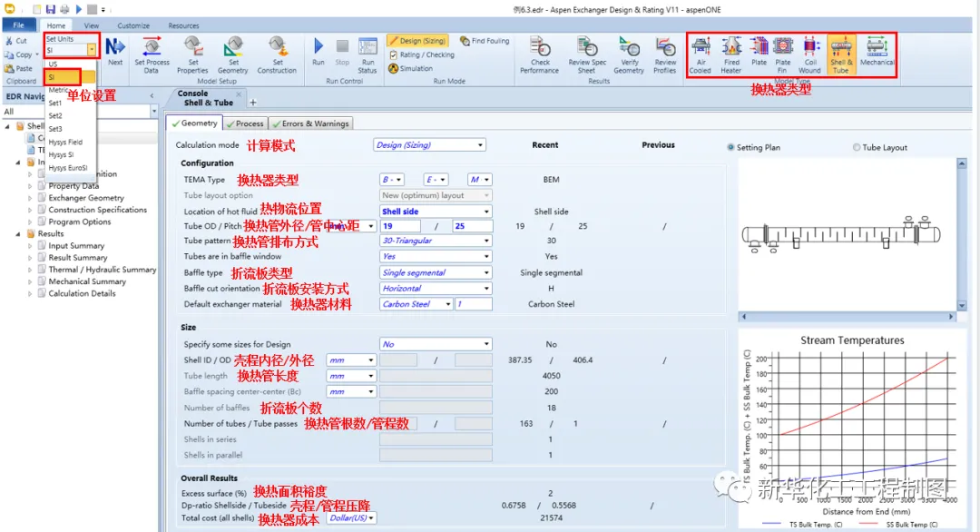Image resolution: width=980 pixels, height=532 pixels.
Task: Click the Save icon in title bar
Action: 51,9
